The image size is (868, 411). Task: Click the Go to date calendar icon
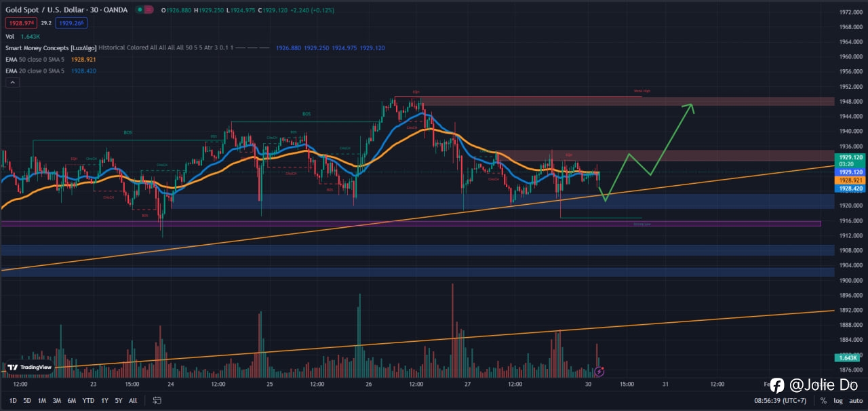tap(157, 401)
